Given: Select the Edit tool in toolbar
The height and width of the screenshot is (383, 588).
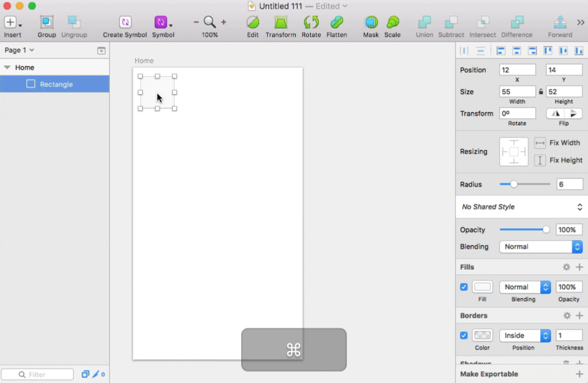Looking at the screenshot, I should [252, 23].
